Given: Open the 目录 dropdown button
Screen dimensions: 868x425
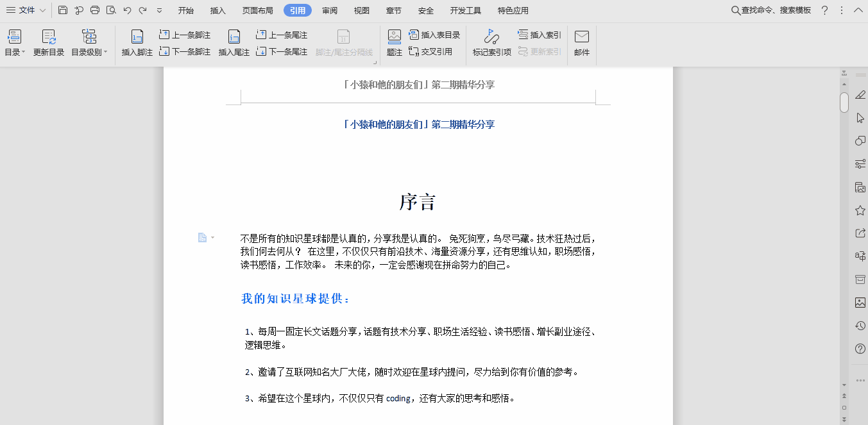Looking at the screenshot, I should [15, 44].
